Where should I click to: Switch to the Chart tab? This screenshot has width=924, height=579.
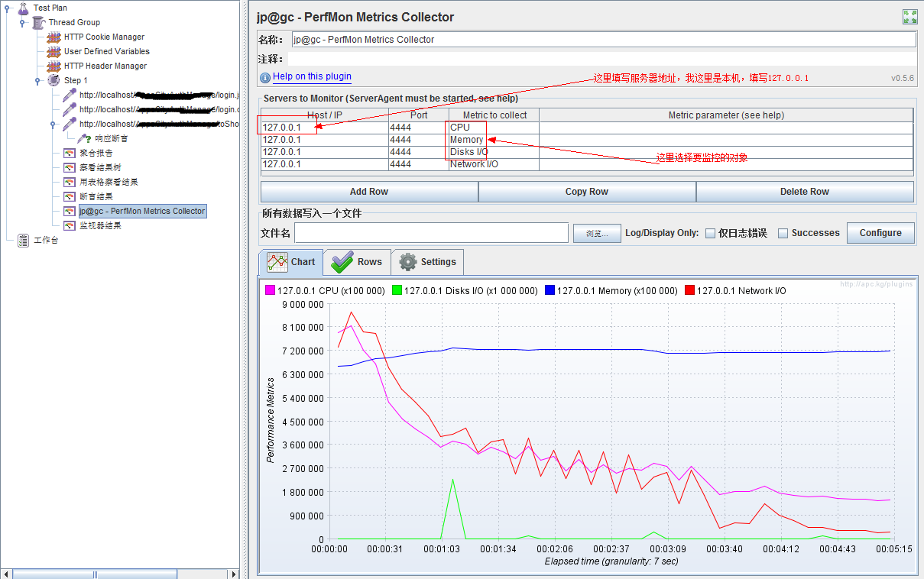pos(291,262)
